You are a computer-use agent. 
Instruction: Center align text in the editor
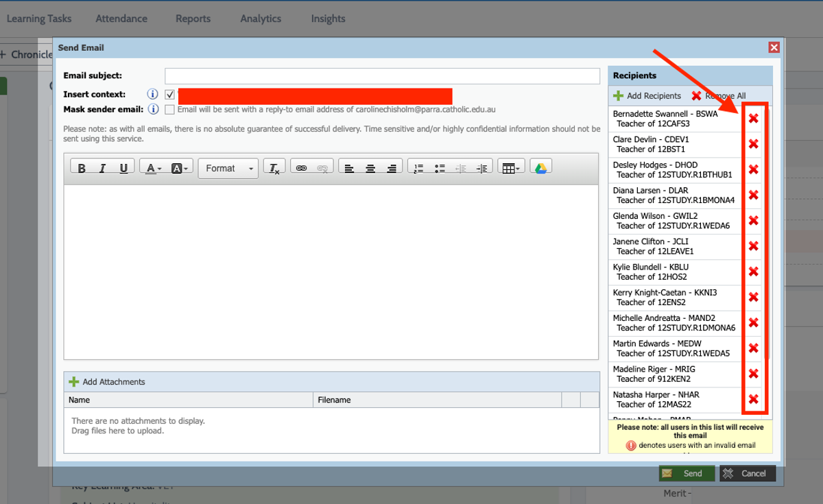[370, 168]
